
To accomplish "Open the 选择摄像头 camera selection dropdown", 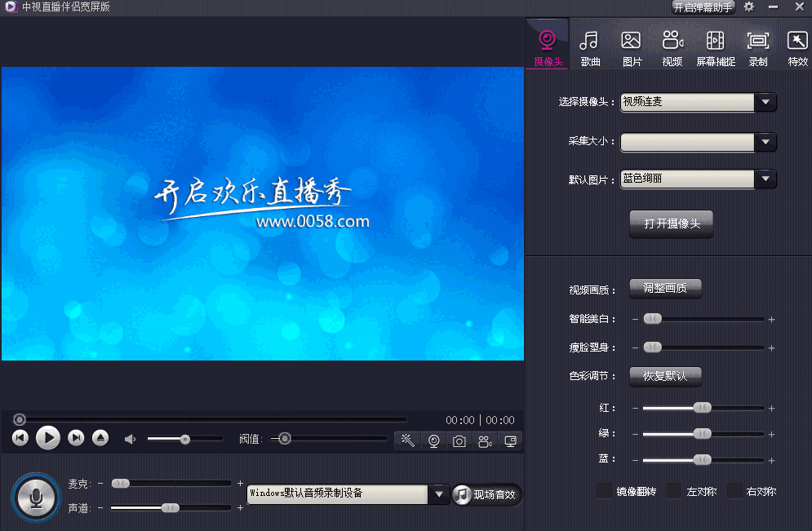I will point(765,102).
